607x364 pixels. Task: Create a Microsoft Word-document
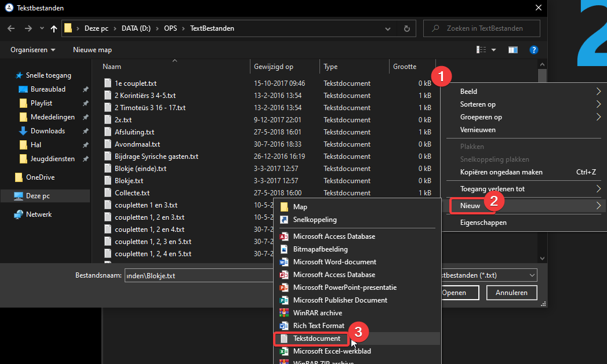(357, 262)
